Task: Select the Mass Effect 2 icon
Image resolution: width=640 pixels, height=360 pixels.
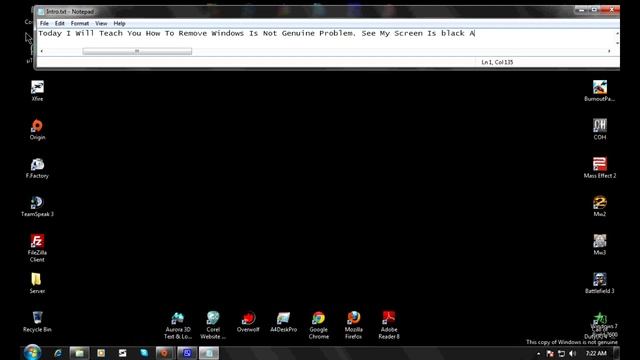Action: pyautogui.click(x=600, y=168)
